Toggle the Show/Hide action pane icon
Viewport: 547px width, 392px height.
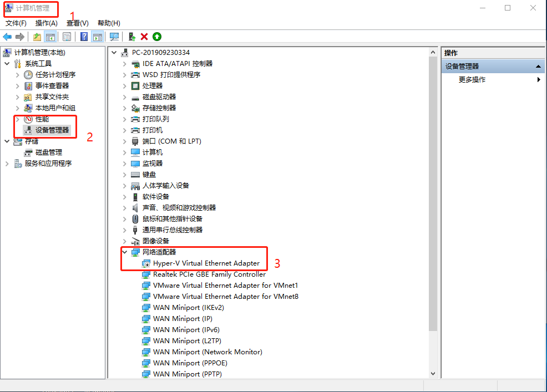click(97, 37)
